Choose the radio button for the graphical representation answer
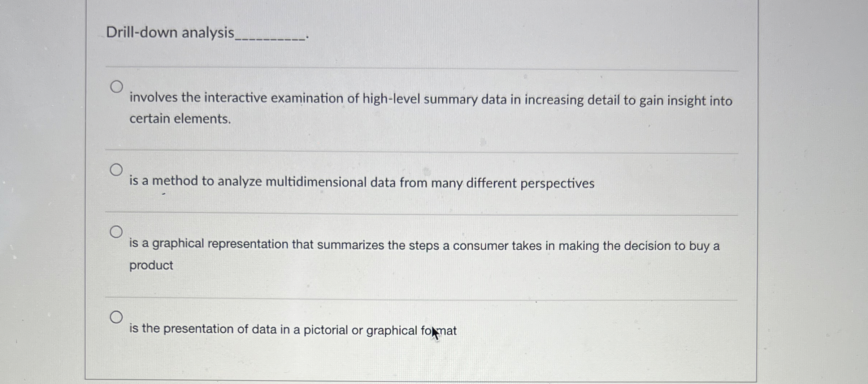This screenshot has height=384, width=868. [117, 231]
